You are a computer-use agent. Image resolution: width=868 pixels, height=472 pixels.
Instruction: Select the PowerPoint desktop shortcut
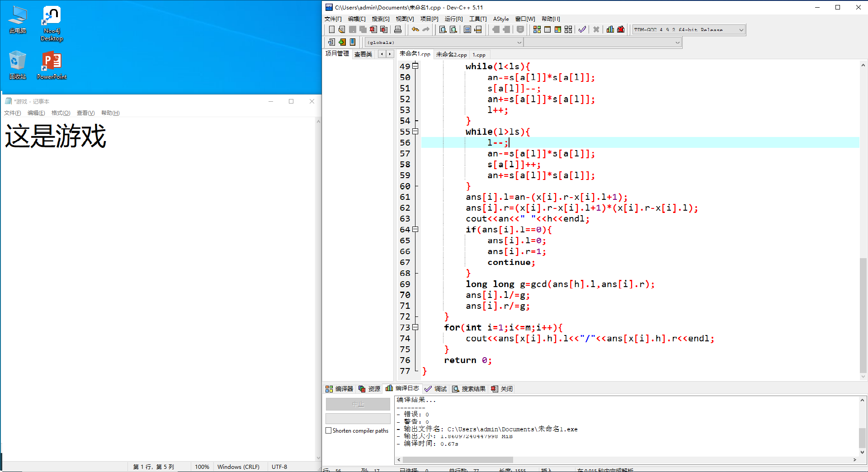coord(52,65)
